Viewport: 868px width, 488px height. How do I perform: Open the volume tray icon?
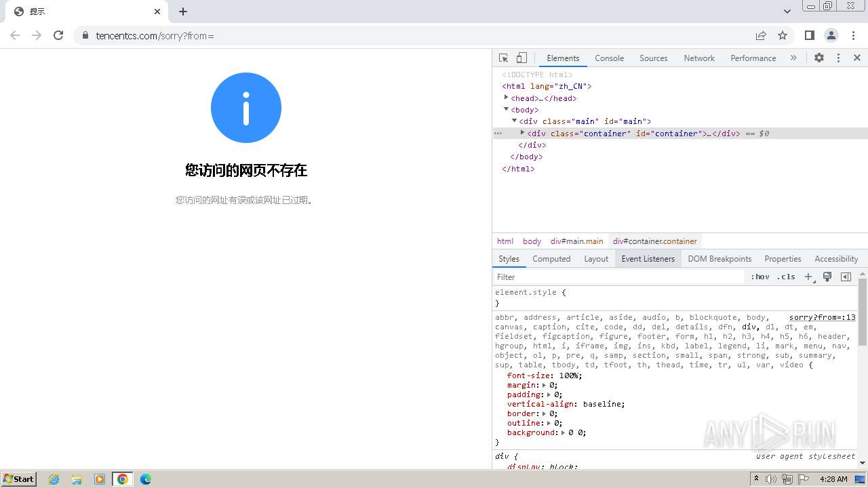771,479
